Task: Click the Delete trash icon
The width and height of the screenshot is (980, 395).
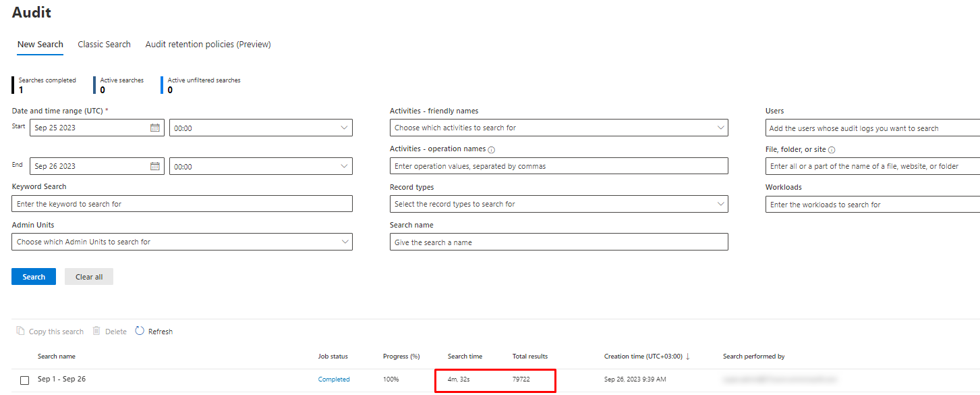Action: [96, 331]
